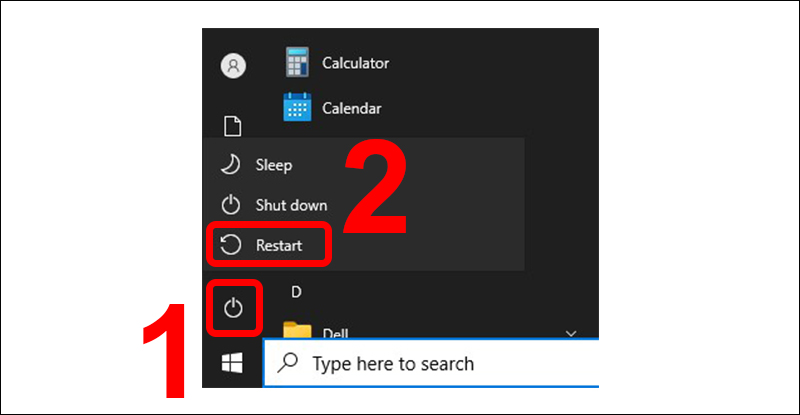
Task: Click the Calendar app icon
Action: pos(298,107)
